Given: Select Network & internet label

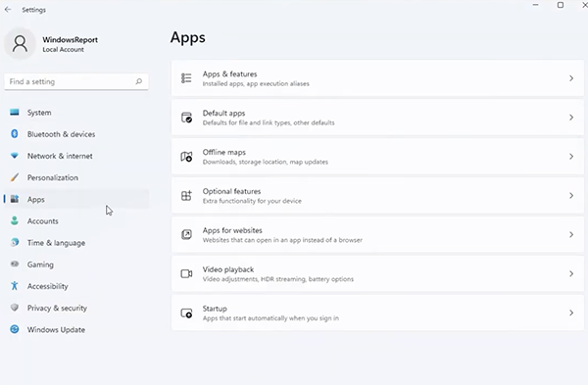Looking at the screenshot, I should coord(60,156).
